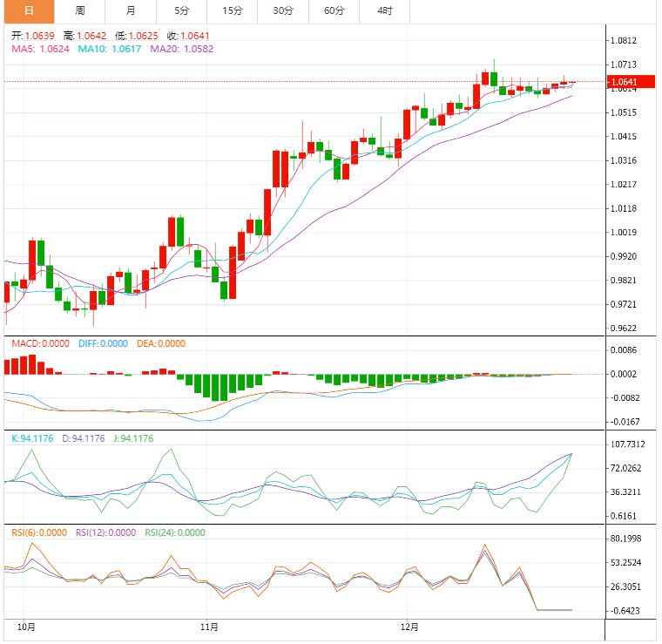Click the MA5 moving average label
Image resolution: width=662 pixels, height=644 pixels.
pyautogui.click(x=41, y=49)
